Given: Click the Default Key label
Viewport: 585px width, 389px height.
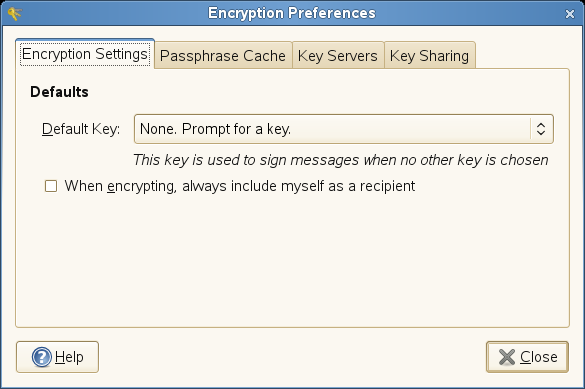Looking at the screenshot, I should tap(81, 129).
